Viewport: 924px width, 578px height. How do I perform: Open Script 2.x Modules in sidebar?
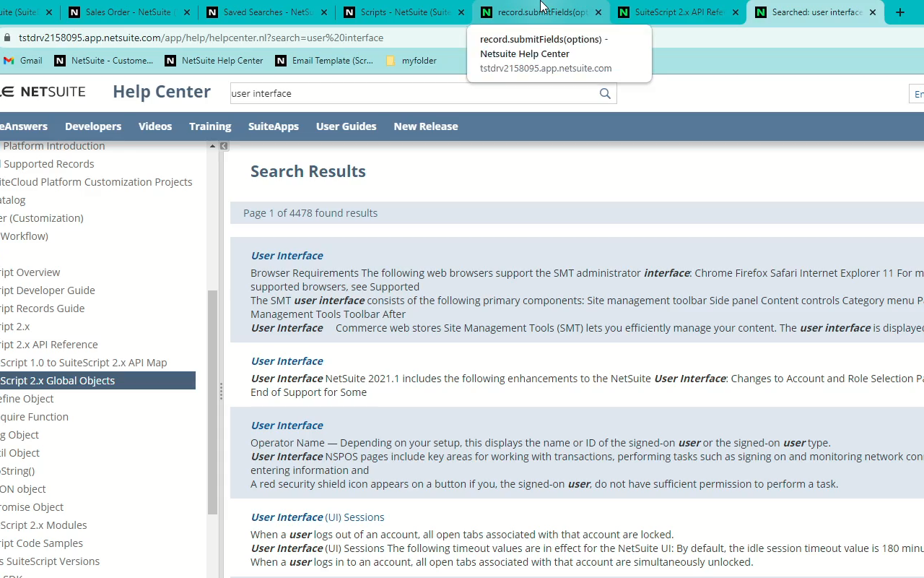click(x=43, y=525)
